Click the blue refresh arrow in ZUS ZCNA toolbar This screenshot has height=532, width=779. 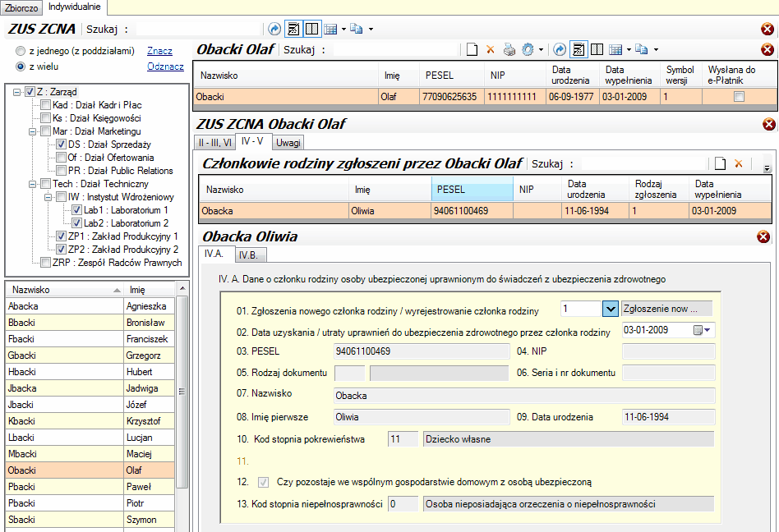click(x=274, y=30)
